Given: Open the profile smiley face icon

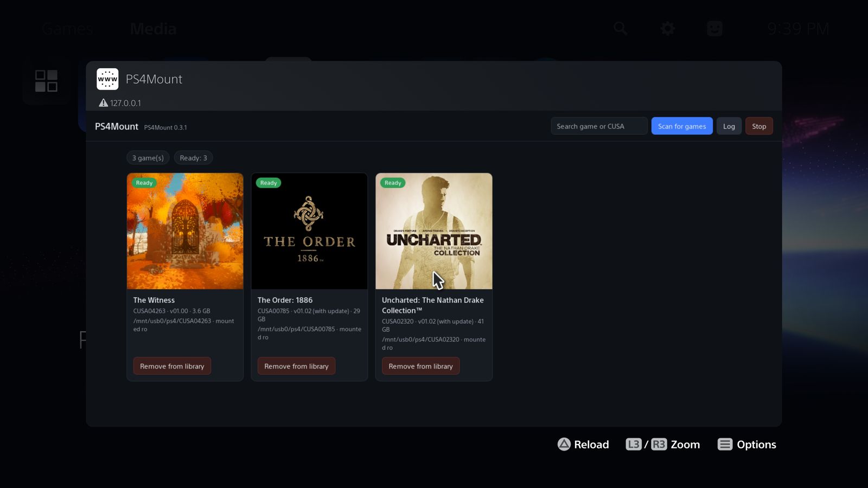Looking at the screenshot, I should coord(714,28).
